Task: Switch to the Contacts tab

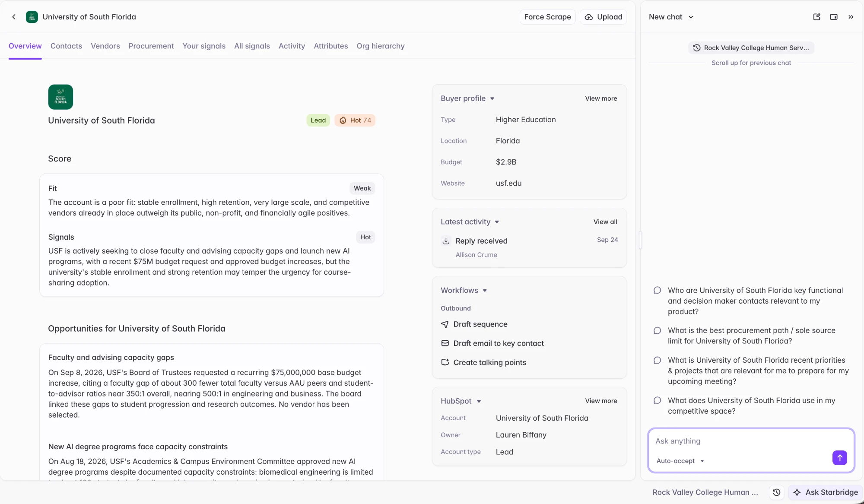Action: click(x=66, y=46)
